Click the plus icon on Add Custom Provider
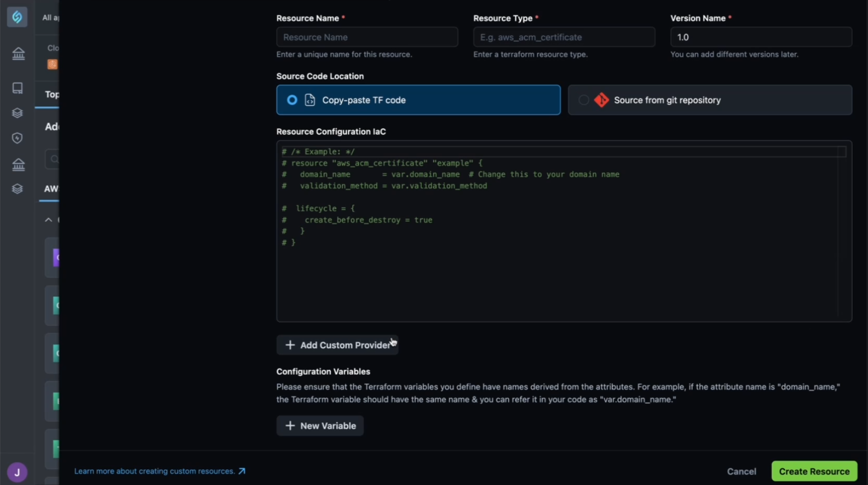 pyautogui.click(x=290, y=345)
